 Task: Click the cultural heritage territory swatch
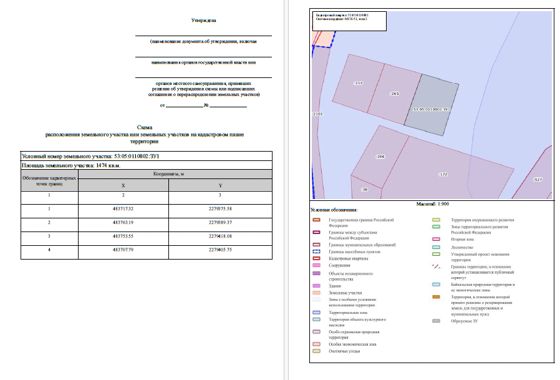tap(316, 319)
